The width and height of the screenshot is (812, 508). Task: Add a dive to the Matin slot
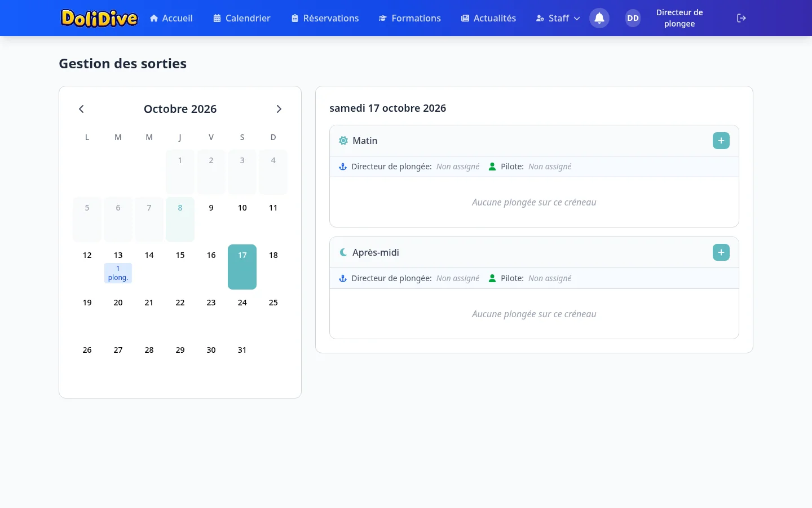721,141
